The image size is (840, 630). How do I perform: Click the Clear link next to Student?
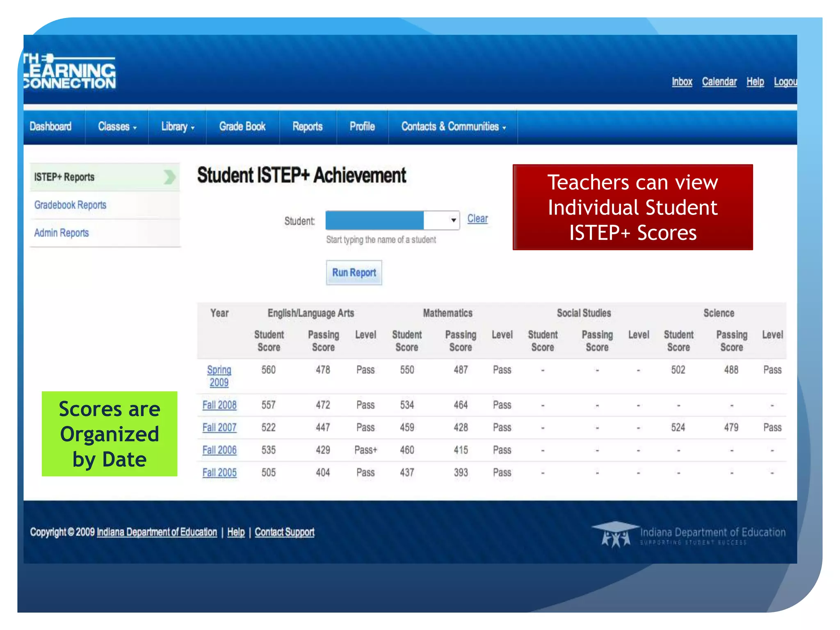477,219
